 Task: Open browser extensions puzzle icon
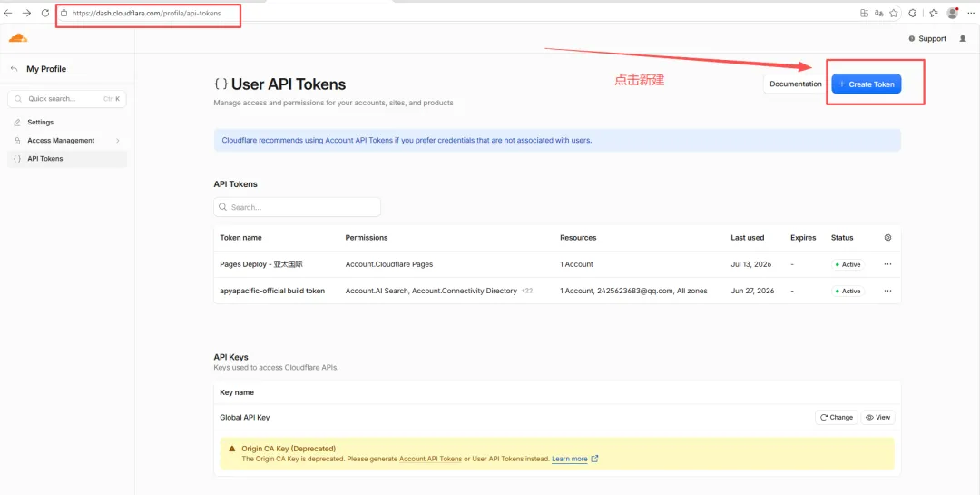913,13
